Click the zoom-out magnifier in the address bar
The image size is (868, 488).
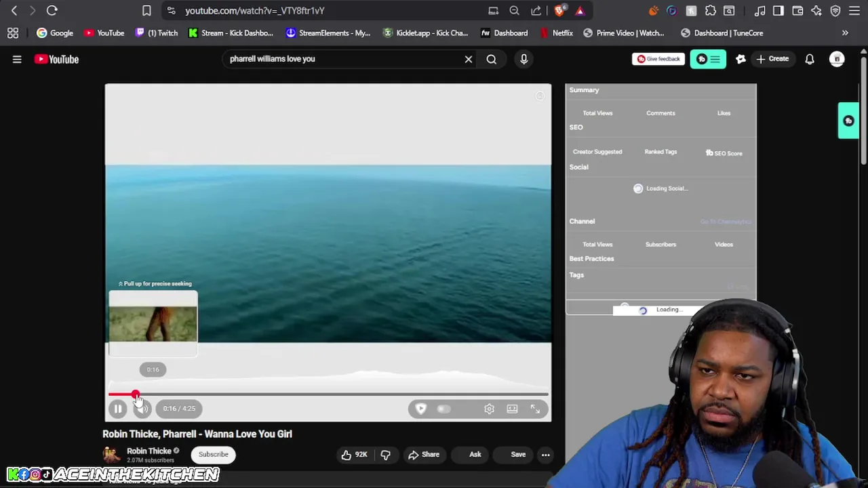pos(514,11)
